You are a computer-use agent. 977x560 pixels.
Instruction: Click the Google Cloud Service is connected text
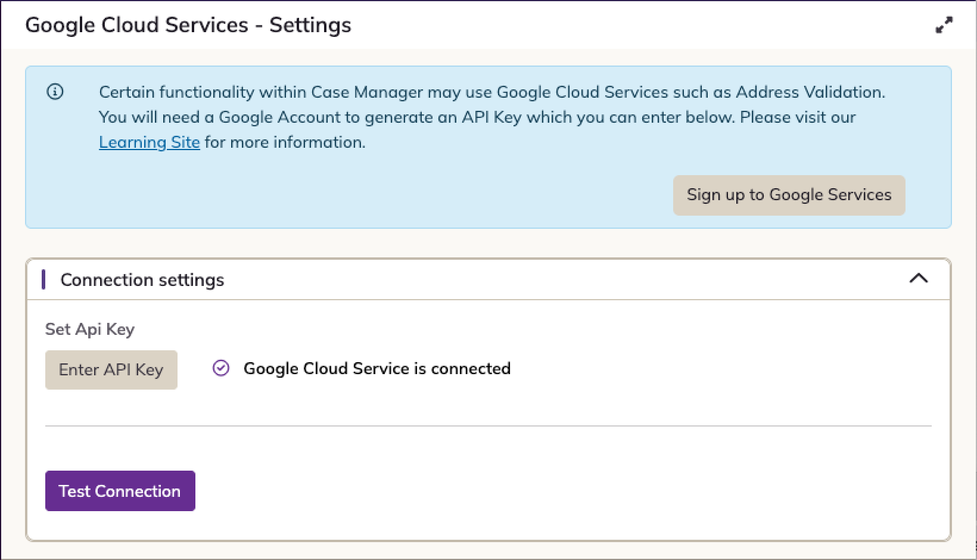(377, 369)
